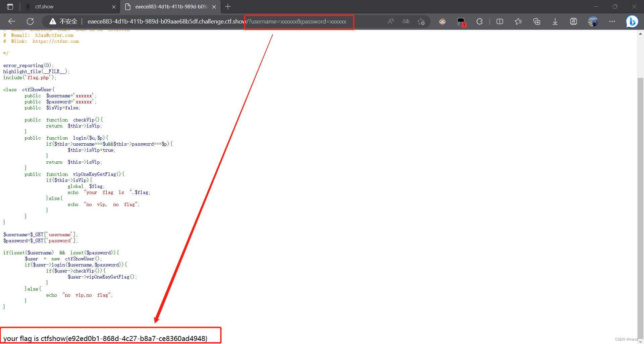The width and height of the screenshot is (644, 344).
Task: Open Read aloud feature
Action: pos(391,21)
